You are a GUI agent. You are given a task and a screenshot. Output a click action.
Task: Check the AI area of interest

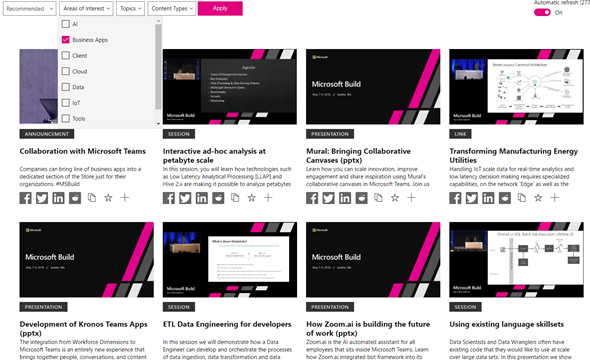[66, 24]
